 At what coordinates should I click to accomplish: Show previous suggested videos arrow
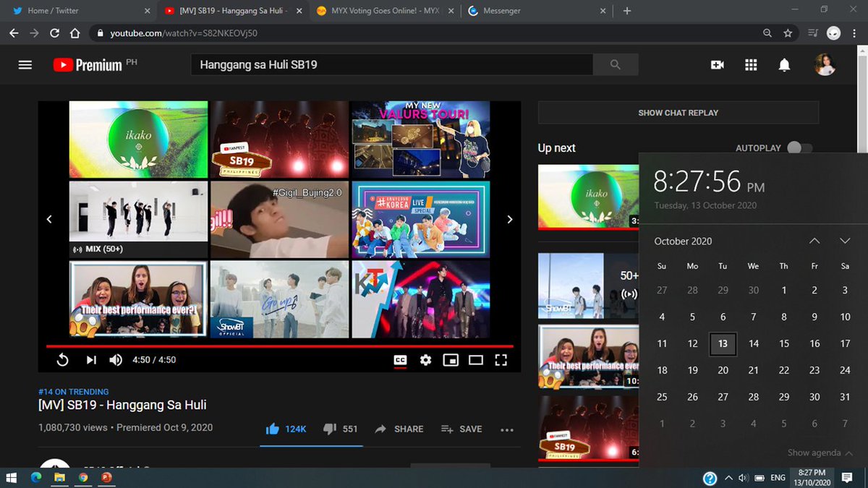tap(49, 219)
